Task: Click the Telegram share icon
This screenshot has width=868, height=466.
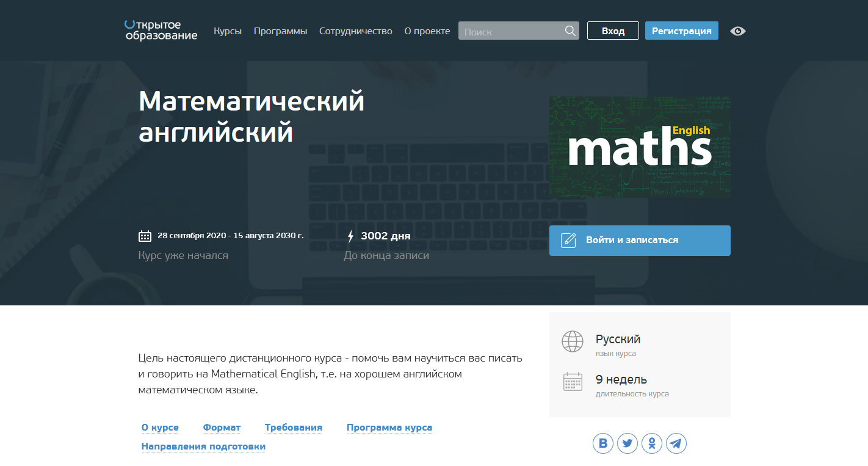Action: [x=676, y=443]
